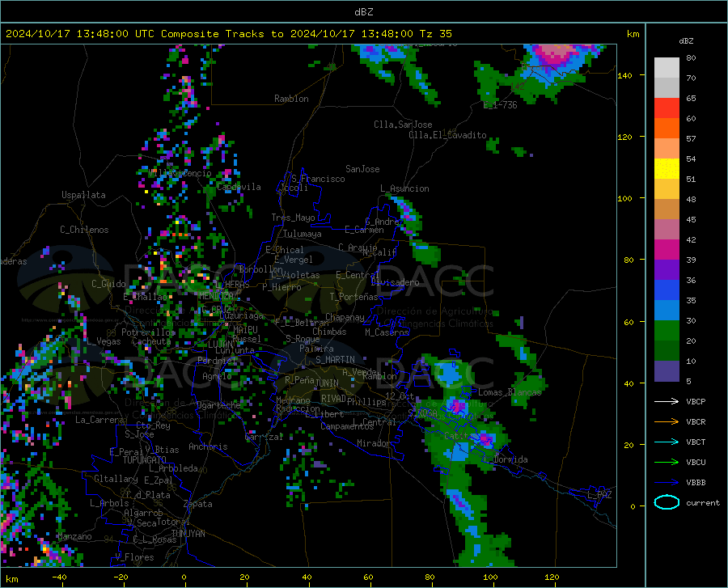Click the Divisadero place label
This screenshot has height=588, width=728.
pos(395,282)
